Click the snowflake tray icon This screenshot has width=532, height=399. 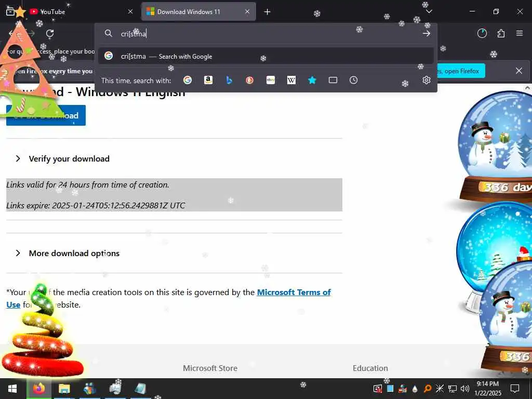440,389
